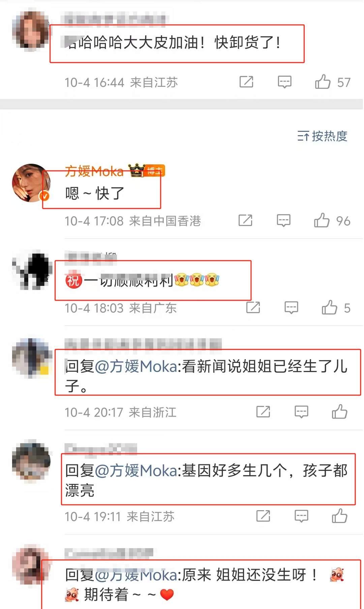Share the 19:11 Jiangsu comment
364x609 pixels.
click(263, 516)
